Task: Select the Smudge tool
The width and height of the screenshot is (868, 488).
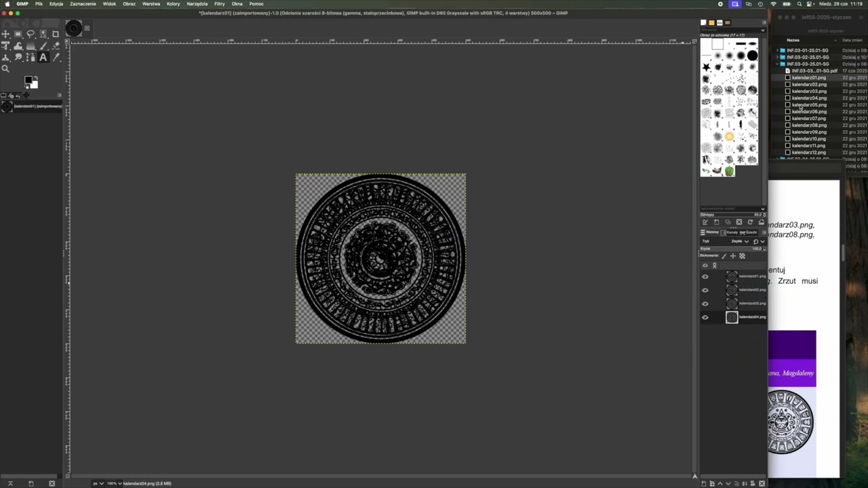Action: [x=18, y=58]
